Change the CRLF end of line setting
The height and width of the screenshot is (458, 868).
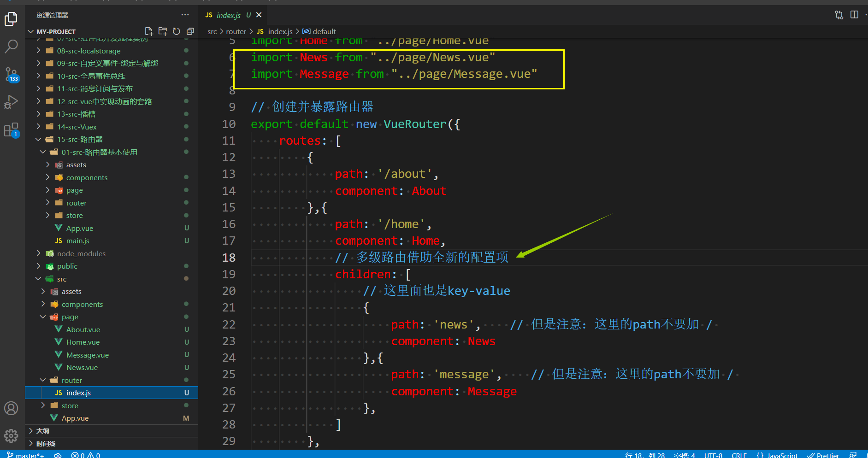(739, 455)
